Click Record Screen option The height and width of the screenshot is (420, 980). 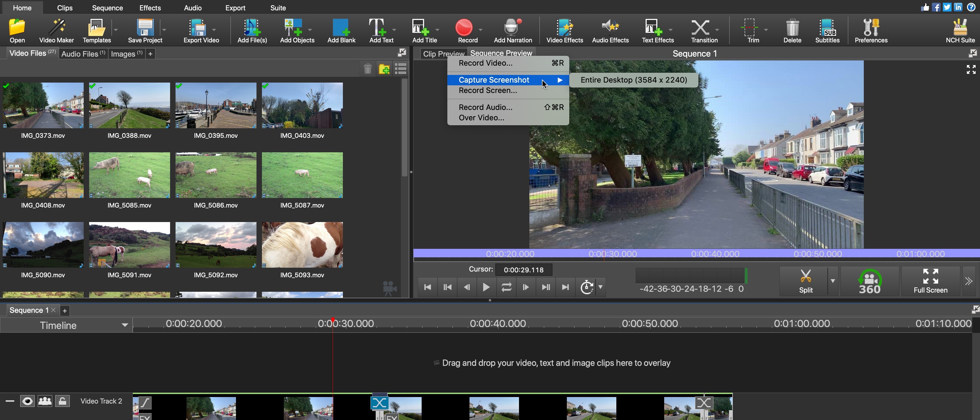pos(488,91)
